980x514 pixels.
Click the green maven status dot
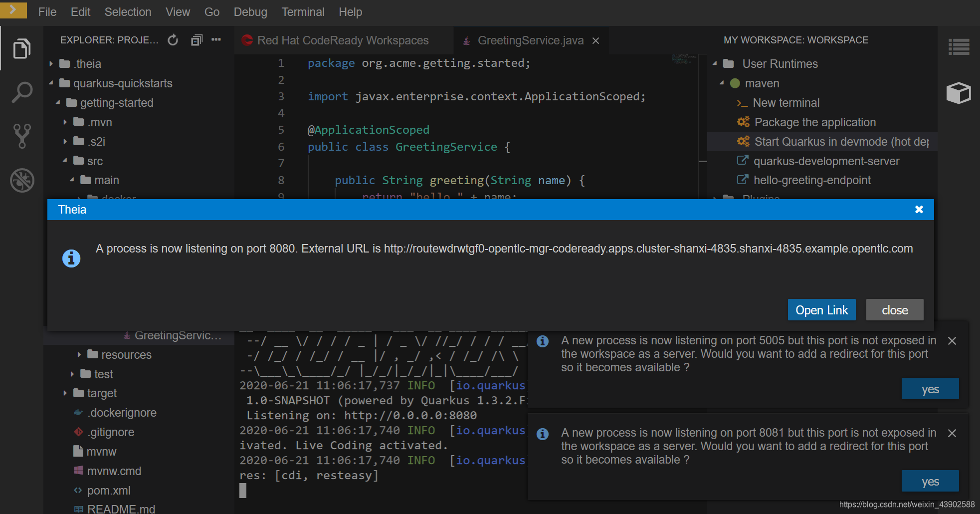[735, 83]
